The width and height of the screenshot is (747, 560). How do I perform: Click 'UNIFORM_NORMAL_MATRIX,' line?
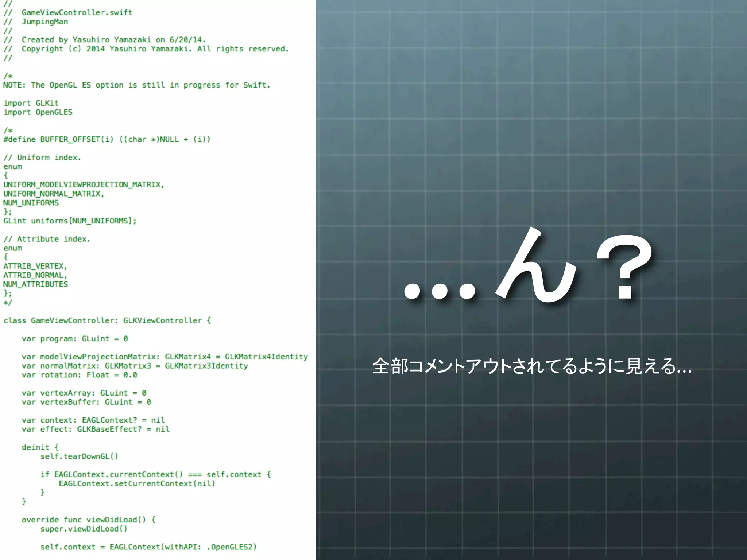pos(54,194)
